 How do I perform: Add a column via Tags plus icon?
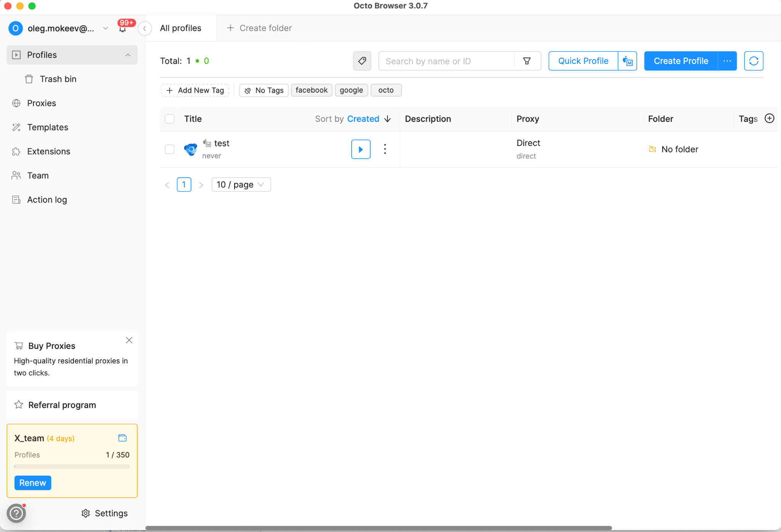pos(769,119)
